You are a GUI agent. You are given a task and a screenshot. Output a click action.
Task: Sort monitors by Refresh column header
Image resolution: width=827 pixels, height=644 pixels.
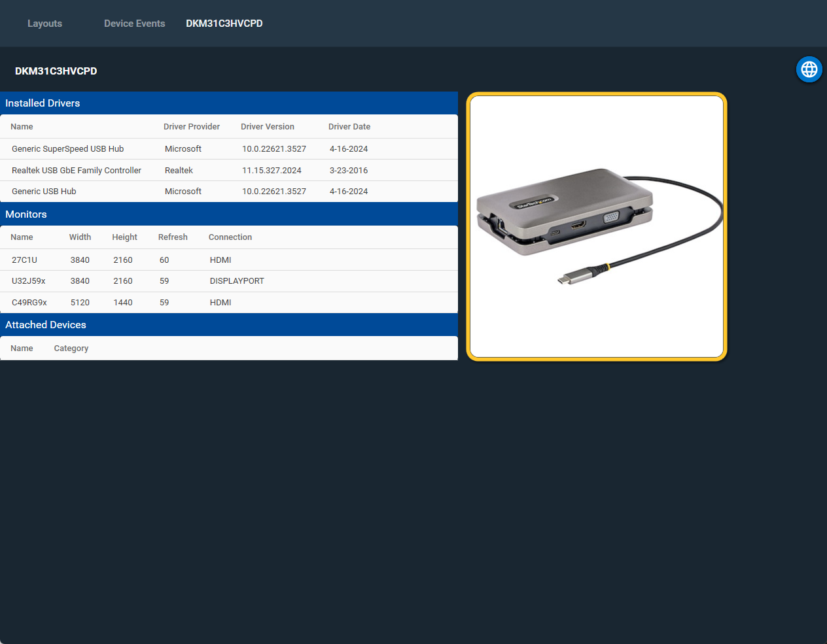click(173, 237)
